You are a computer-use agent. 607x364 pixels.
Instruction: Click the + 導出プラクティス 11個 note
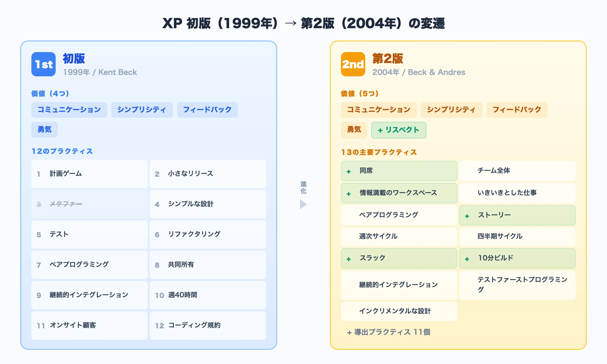click(x=388, y=332)
